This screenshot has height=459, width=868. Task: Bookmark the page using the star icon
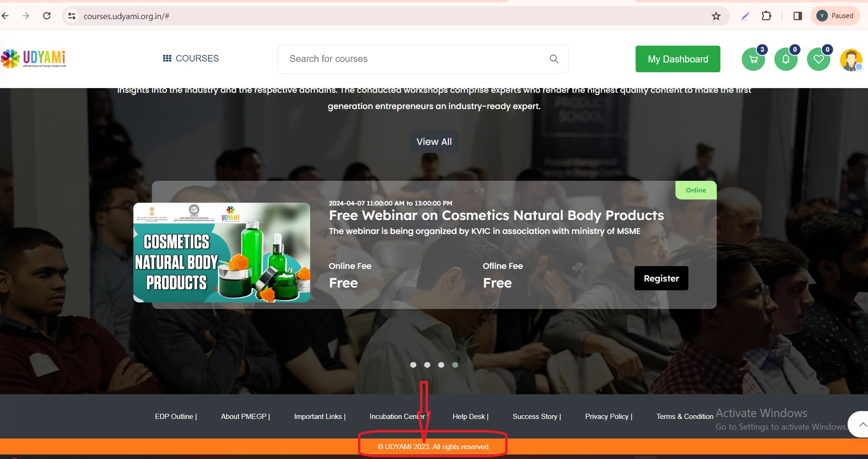point(716,15)
